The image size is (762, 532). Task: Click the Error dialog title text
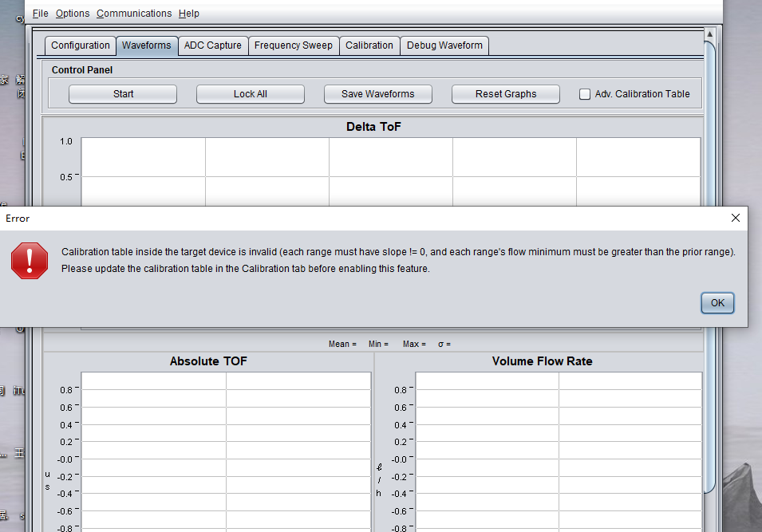coord(18,219)
